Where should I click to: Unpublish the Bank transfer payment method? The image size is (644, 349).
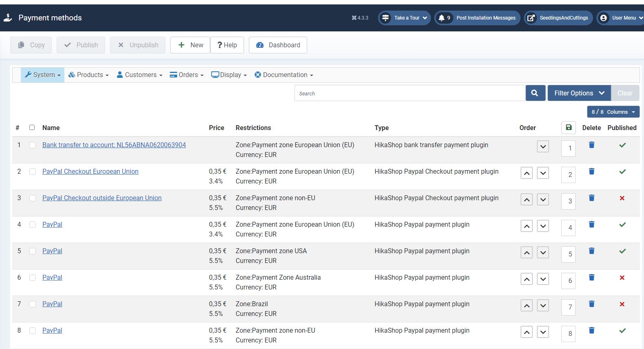click(x=622, y=145)
